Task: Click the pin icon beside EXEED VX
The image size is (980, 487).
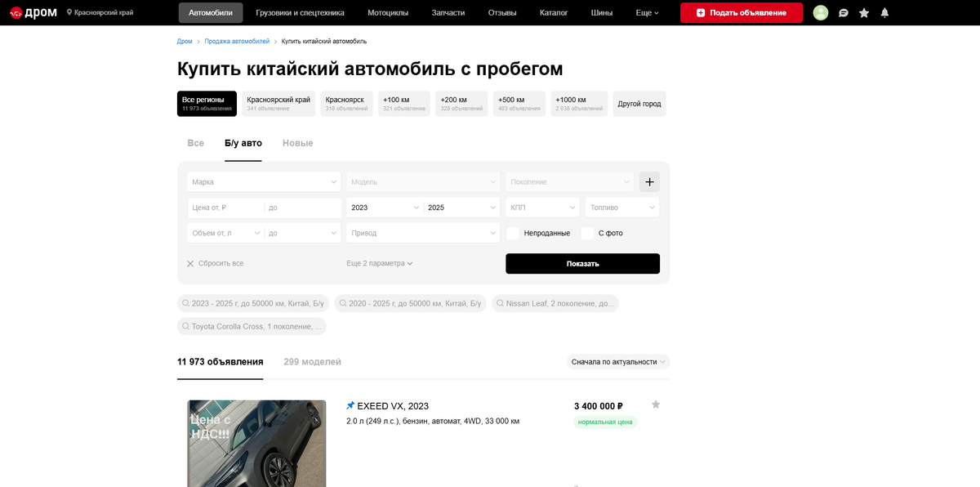Action: (x=350, y=405)
